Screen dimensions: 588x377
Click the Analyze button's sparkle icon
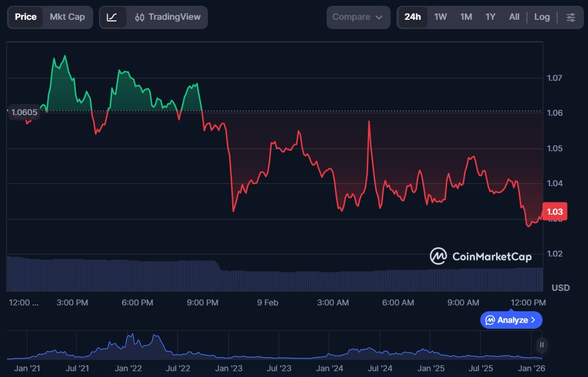point(490,320)
